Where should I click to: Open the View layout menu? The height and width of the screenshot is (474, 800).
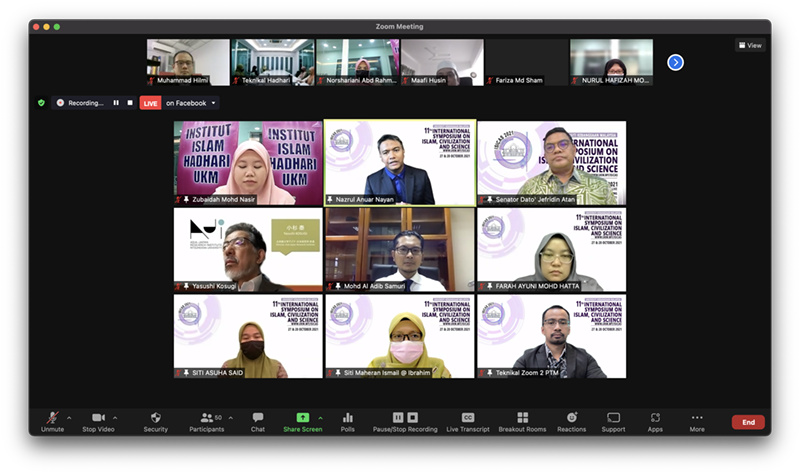(749, 45)
